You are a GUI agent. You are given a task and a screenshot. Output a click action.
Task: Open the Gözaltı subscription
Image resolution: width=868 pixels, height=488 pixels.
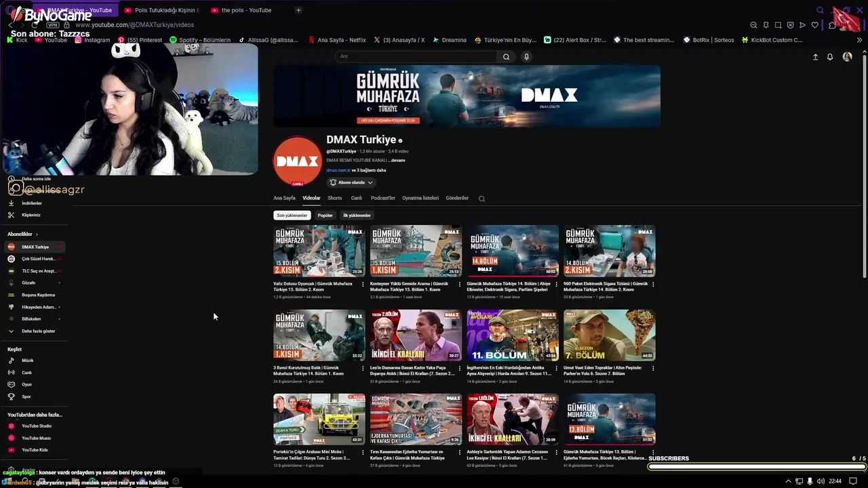click(x=35, y=283)
